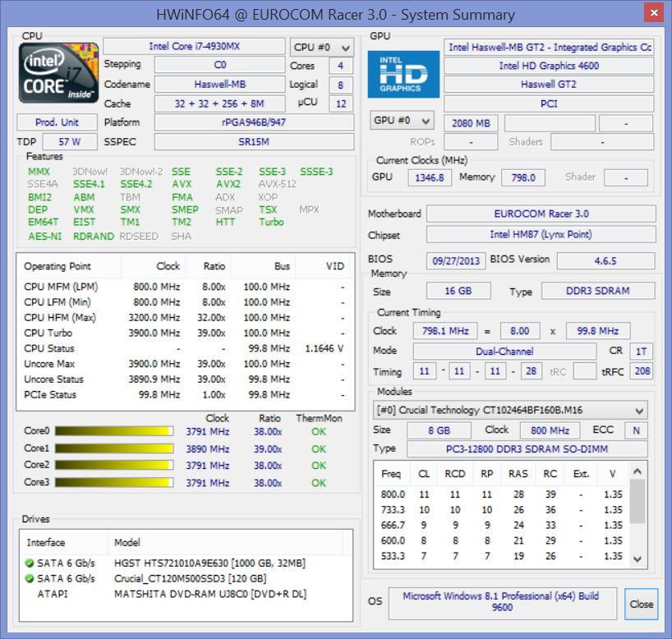
Task: Click the Core1 load bar
Action: click(x=114, y=448)
